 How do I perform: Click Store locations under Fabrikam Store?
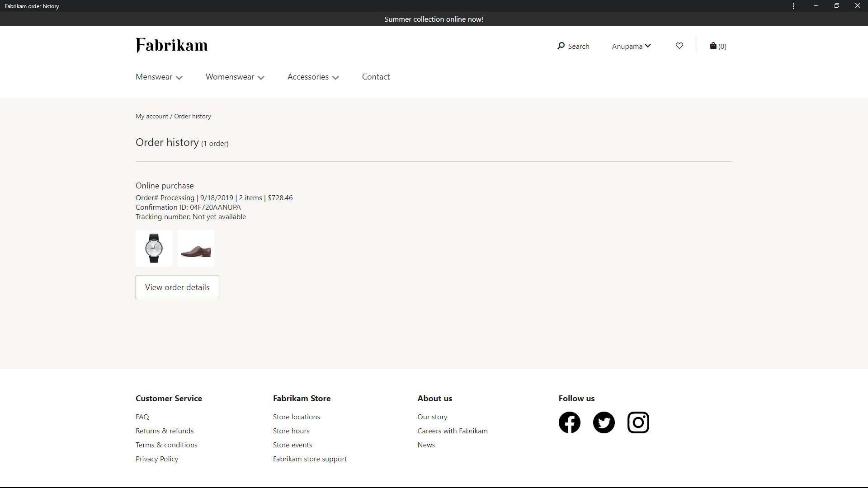click(x=296, y=416)
